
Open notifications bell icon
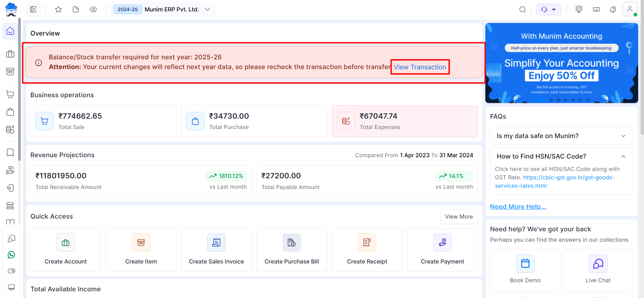point(613,9)
